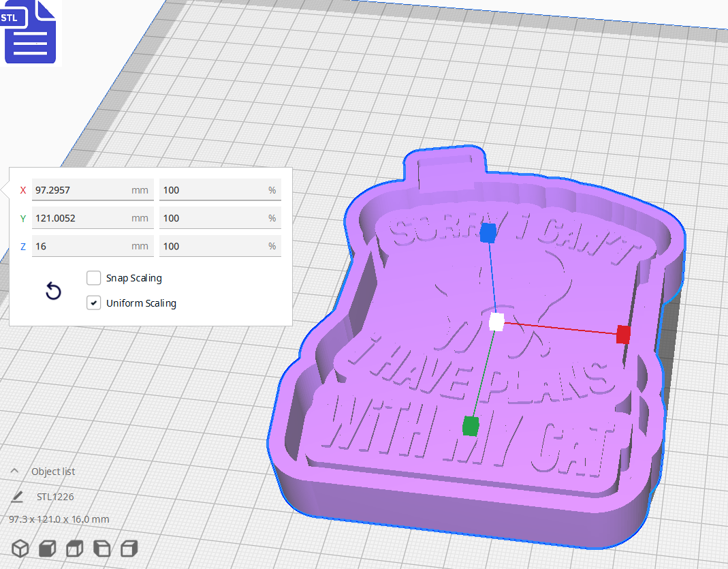Select STL1226 in the Object list
Screen dimensions: 728x569
tap(55, 497)
